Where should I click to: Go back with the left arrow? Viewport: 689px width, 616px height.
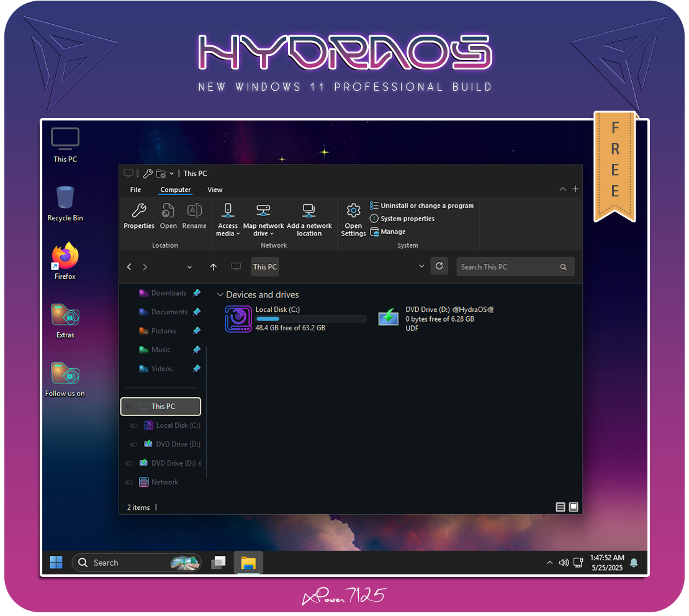tap(129, 267)
